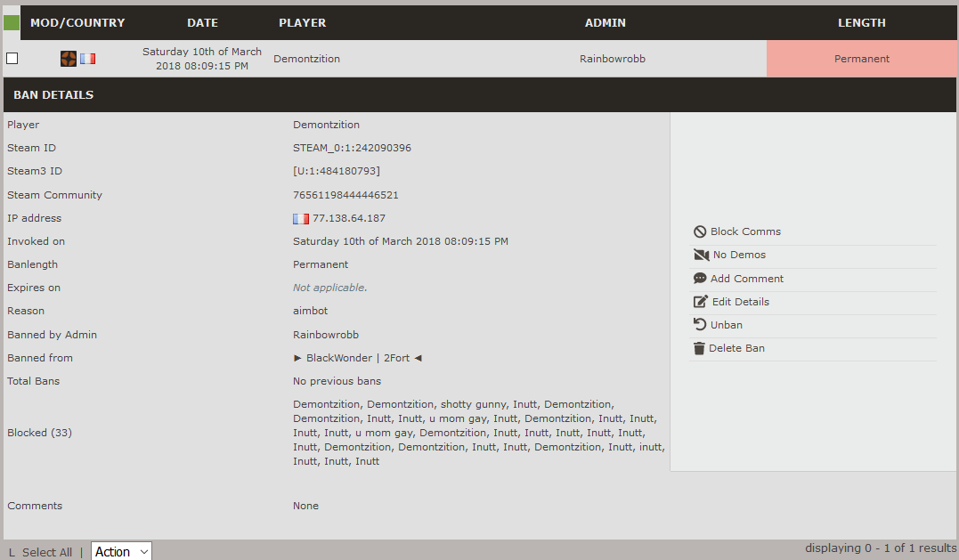Click 'displaying 0 - 1 of 1 results'
959x560 pixels.
(x=880, y=548)
